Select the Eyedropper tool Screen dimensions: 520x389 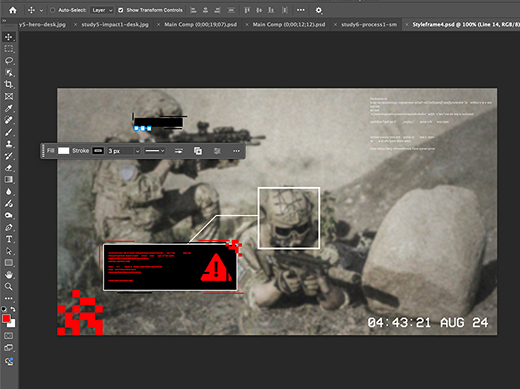pyautogui.click(x=9, y=108)
